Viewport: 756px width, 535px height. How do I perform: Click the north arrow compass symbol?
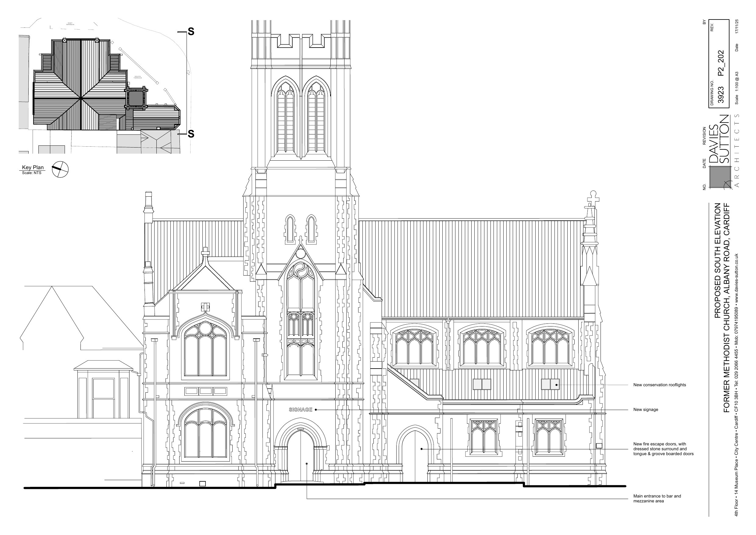[60, 170]
